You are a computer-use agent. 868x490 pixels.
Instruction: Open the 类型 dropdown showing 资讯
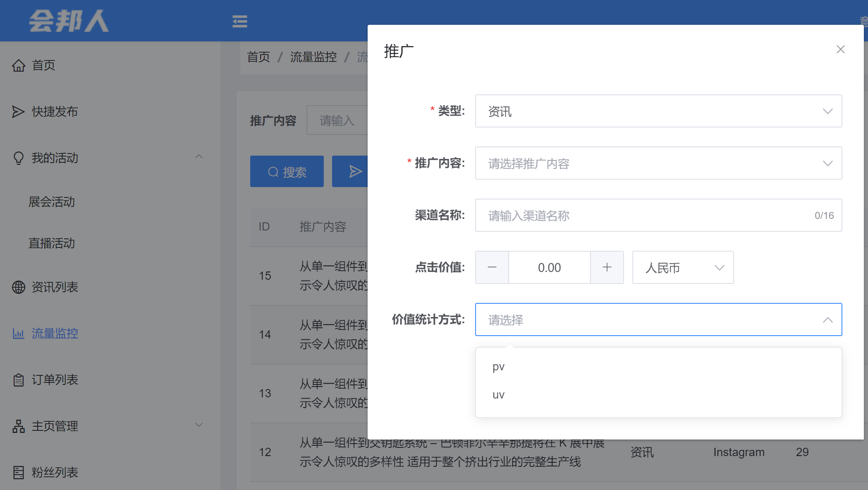tap(658, 111)
